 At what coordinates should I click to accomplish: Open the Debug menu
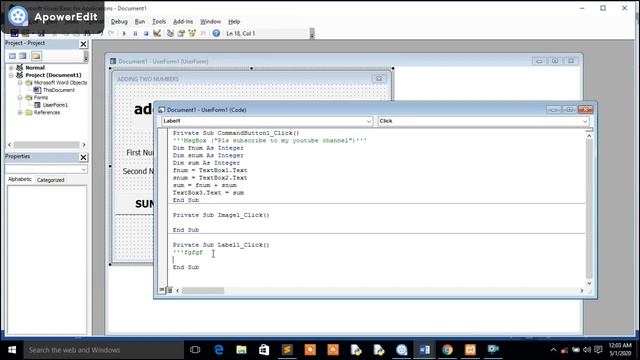pos(119,22)
